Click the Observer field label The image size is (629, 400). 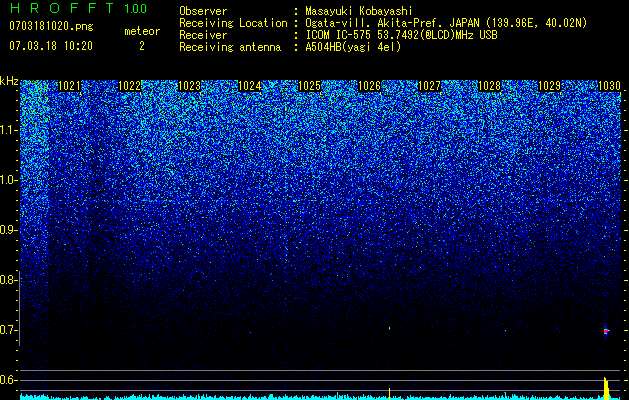tap(203, 11)
